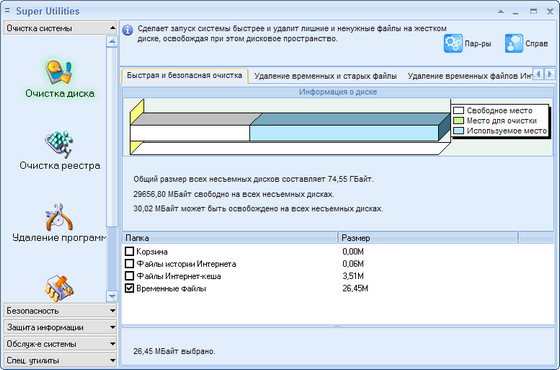Open the Очистка реестра tool icon
Image resolution: width=560 pixels, height=370 pixels.
[x=59, y=144]
